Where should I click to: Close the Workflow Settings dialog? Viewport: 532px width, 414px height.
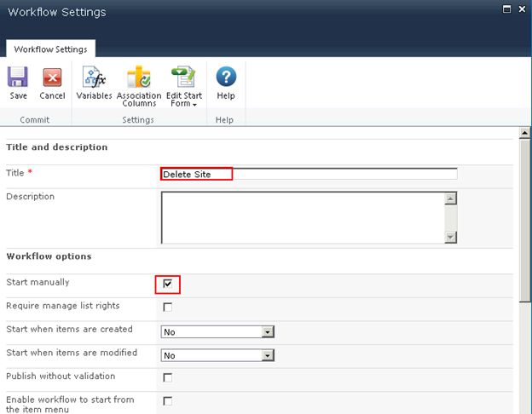(522, 9)
